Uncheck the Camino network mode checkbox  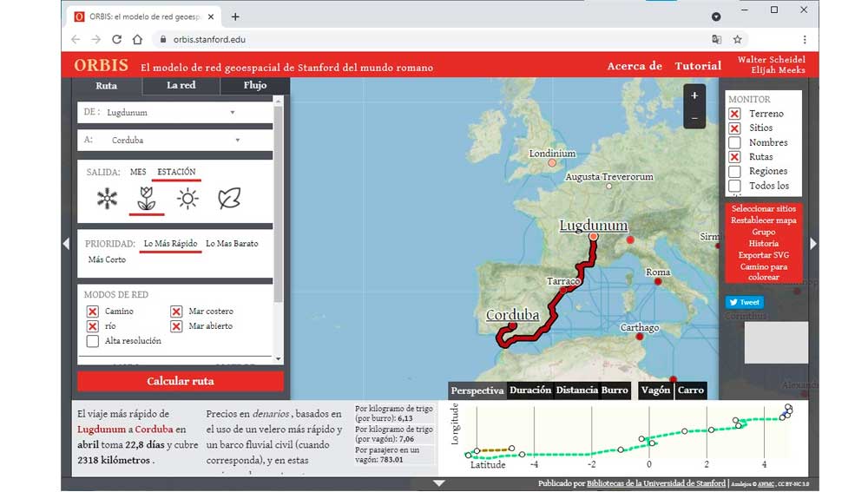coord(93,312)
